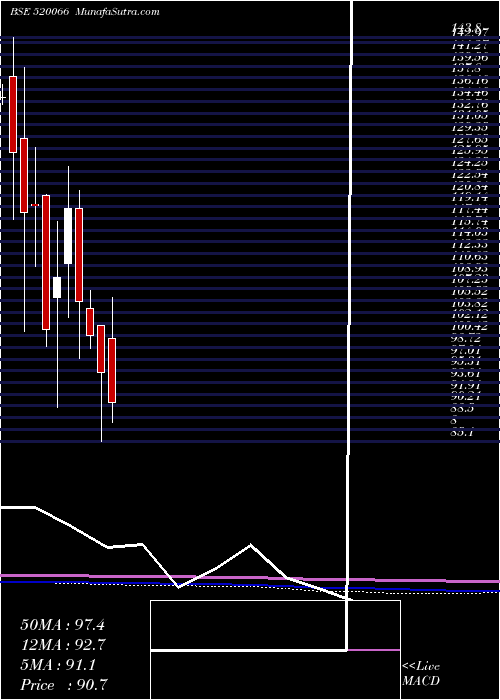Click the 100.42 price axis label

click(469, 327)
